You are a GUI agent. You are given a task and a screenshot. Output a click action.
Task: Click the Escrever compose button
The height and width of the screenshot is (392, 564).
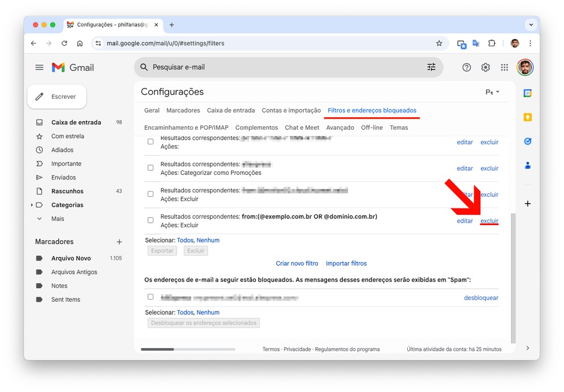57,96
